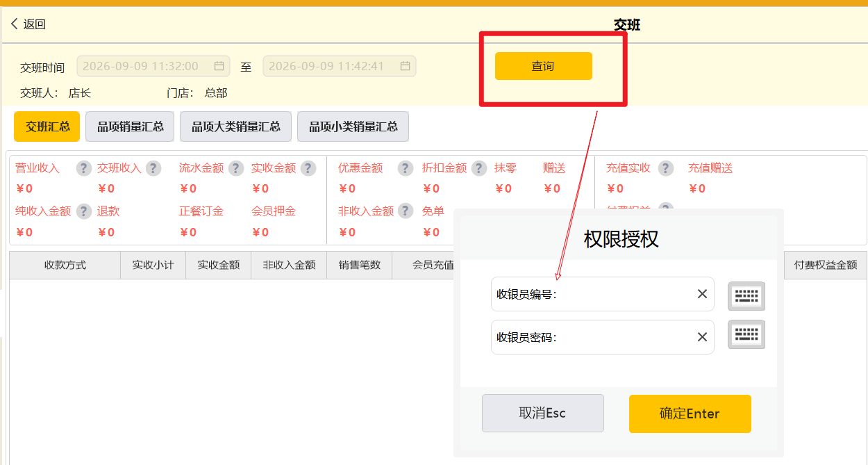Clear the 收银员编号 field
Viewport: 868px width, 465px height.
click(x=702, y=294)
